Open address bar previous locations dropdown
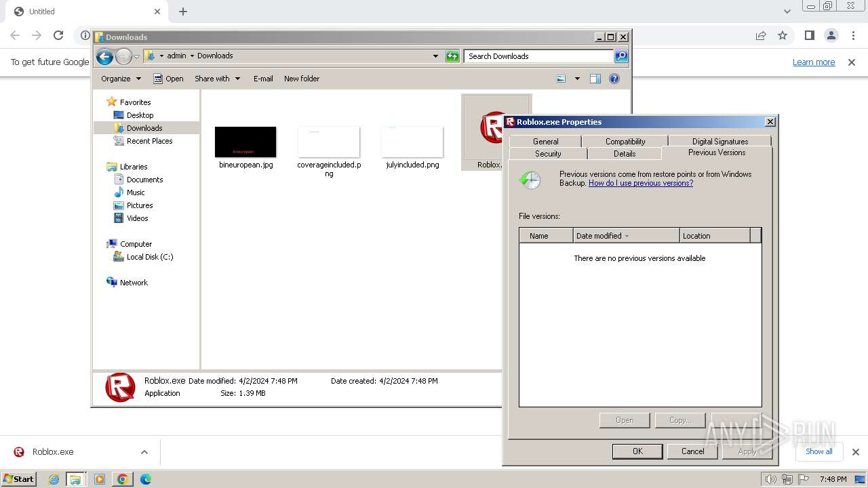Viewport: 868px width, 488px height. click(x=435, y=56)
